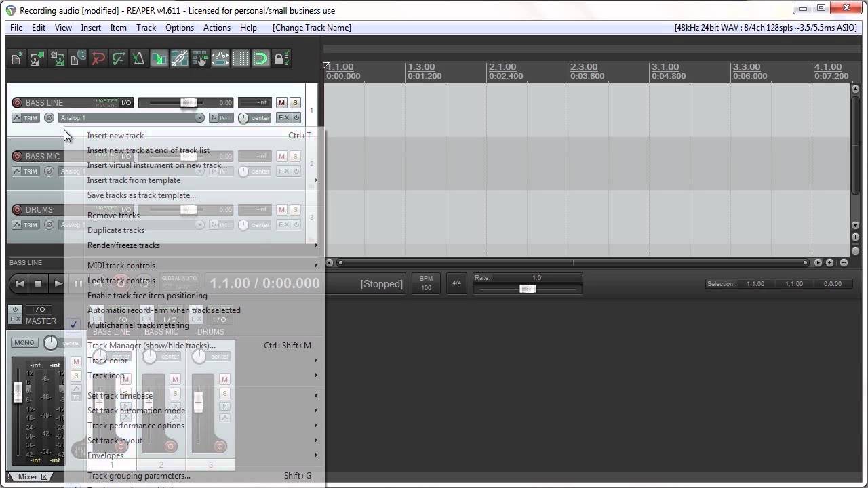
Task: Click the Open Project toolbar icon
Action: click(x=37, y=59)
